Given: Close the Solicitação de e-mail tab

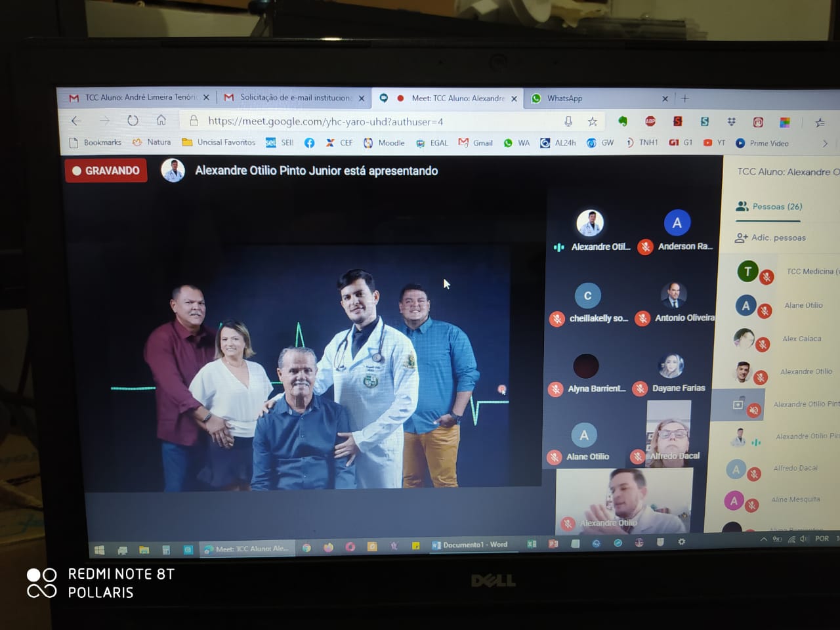Looking at the screenshot, I should coord(362,98).
